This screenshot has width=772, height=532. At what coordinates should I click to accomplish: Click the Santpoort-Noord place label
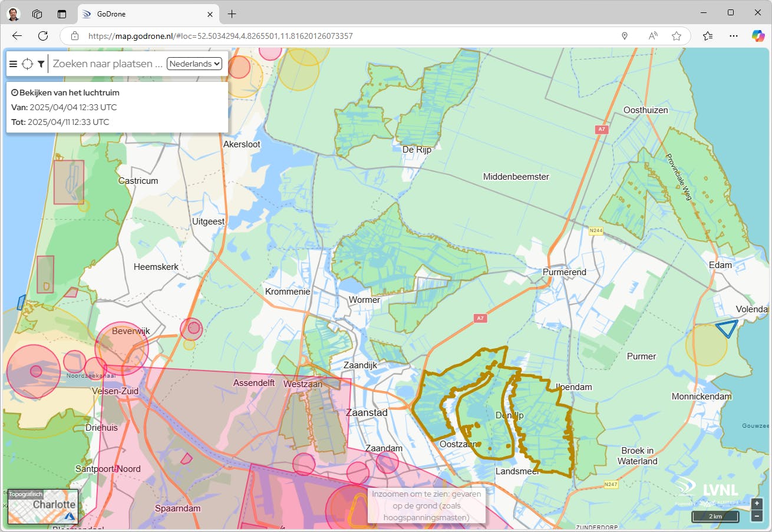pos(108,469)
